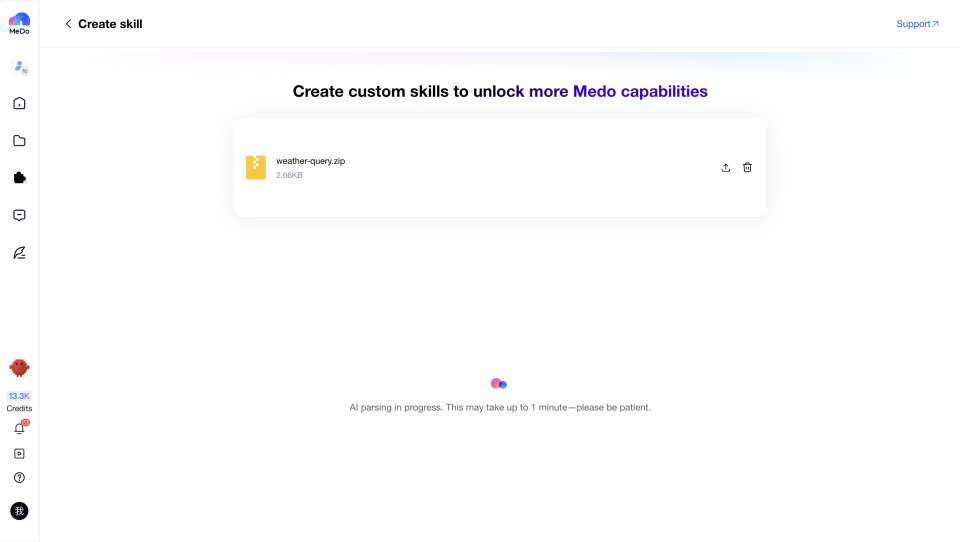The image size is (960, 542).
Task: Open the user avatar menu
Action: tap(19, 511)
